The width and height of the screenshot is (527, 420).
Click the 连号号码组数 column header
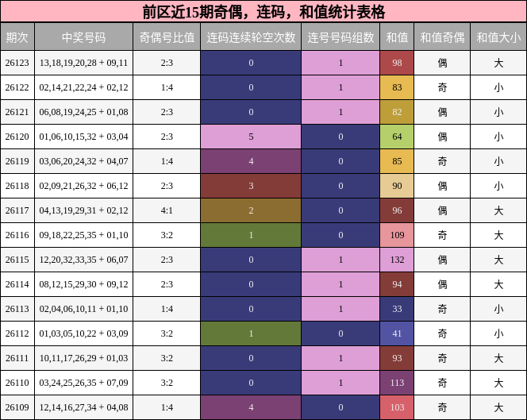[340, 37]
